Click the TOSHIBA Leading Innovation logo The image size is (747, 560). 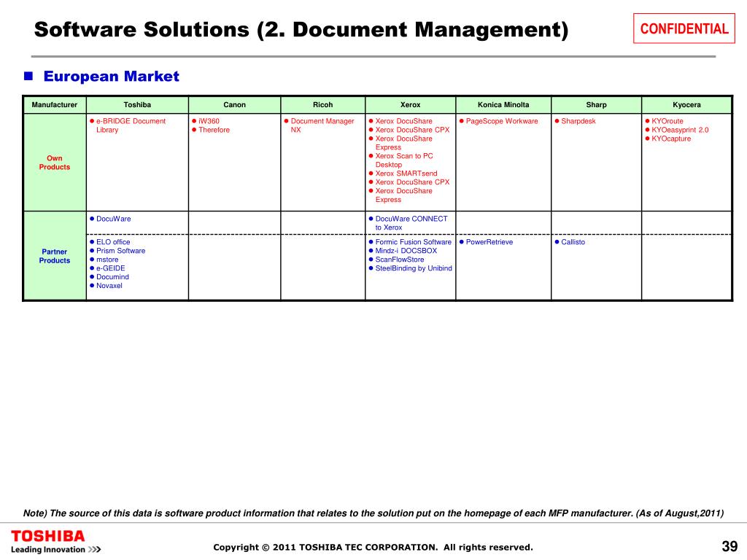[55, 542]
